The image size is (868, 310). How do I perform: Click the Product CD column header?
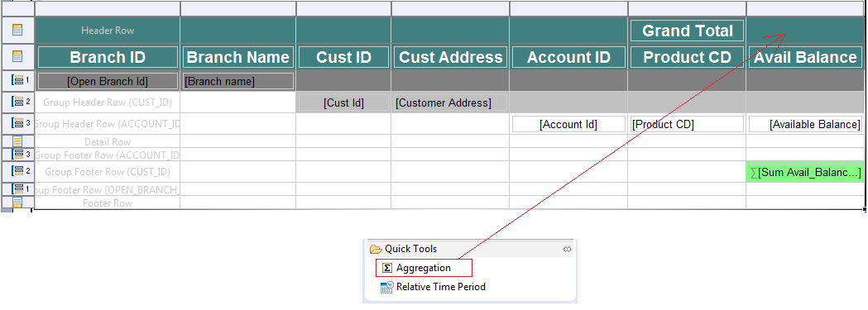[x=687, y=57]
